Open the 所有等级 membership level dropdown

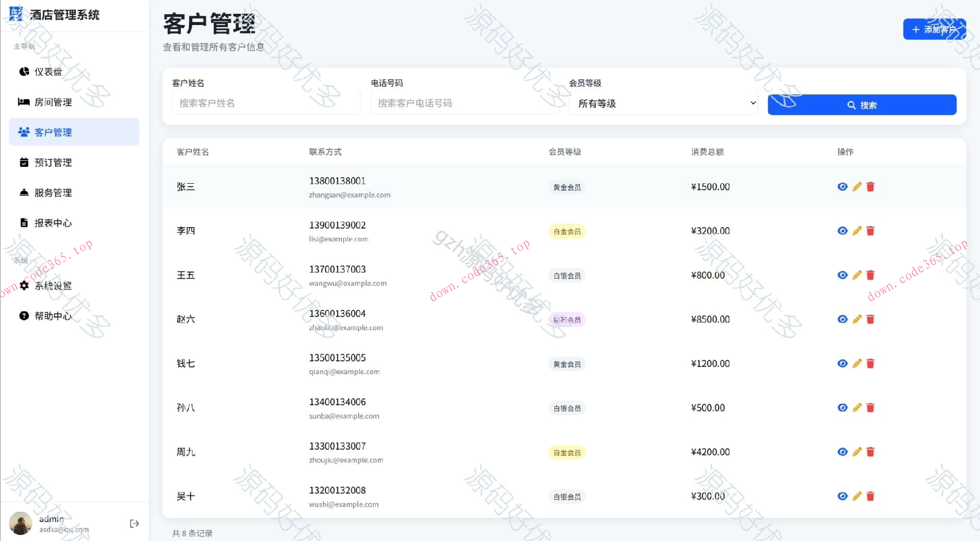[x=664, y=103]
